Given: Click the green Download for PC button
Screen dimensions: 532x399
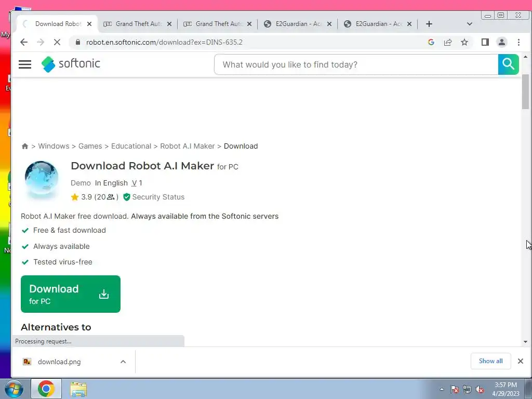Looking at the screenshot, I should pos(71,294).
